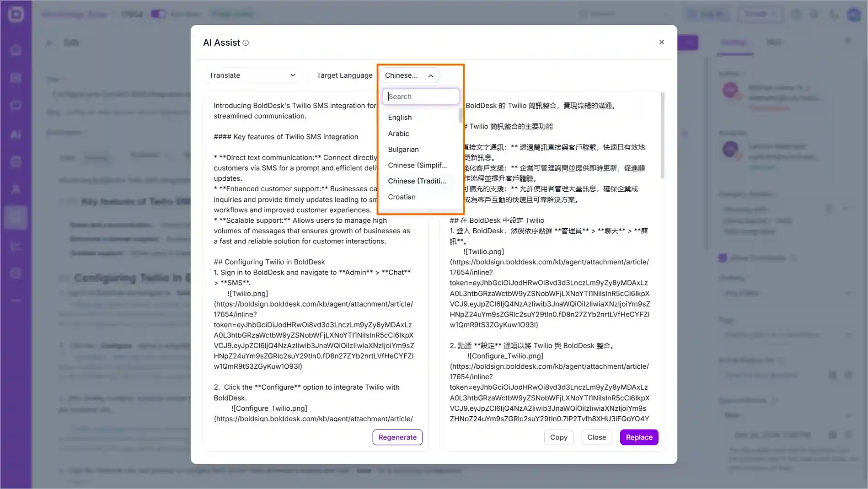Choose Croatian from the list
Viewport: 868px width, 489px height.
point(402,197)
